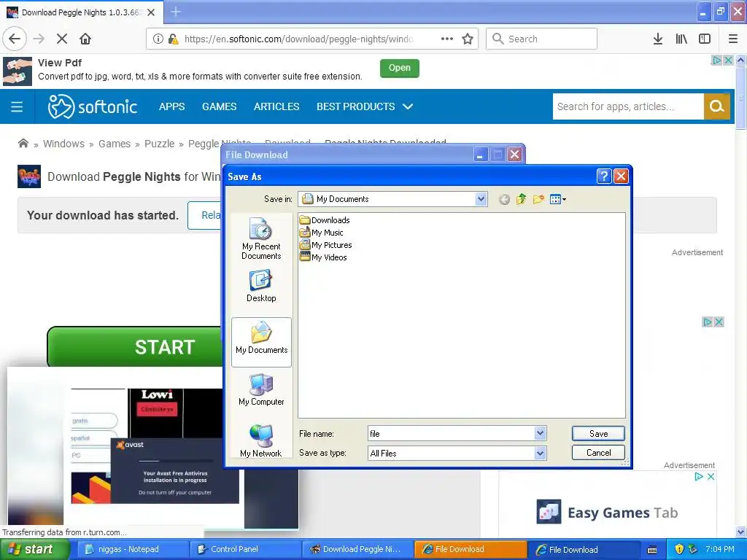Open My Recent Documents in places bar
This screenshot has width=747, height=560.
[261, 238]
